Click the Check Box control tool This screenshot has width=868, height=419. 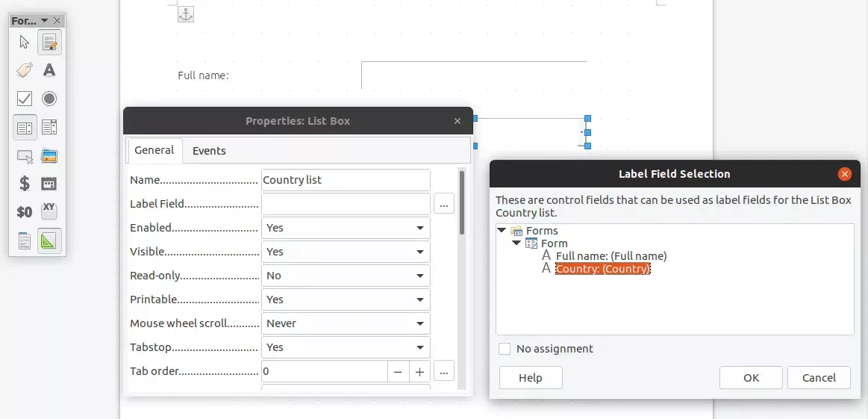point(25,99)
